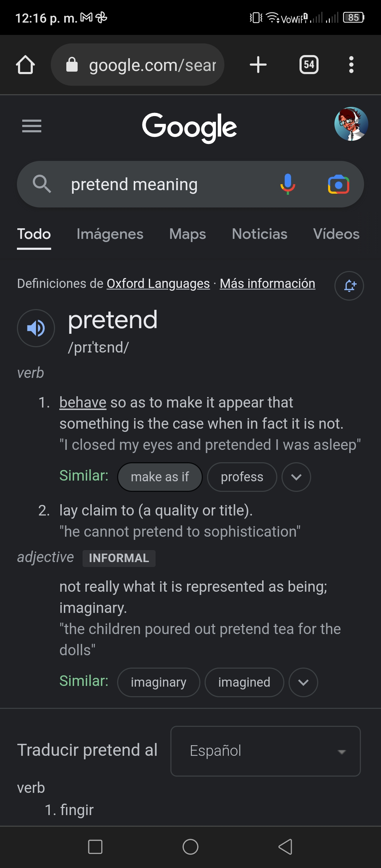Viewport: 381px width, 868px height.
Task: Switch to the Imágenes tab
Action: 110,234
